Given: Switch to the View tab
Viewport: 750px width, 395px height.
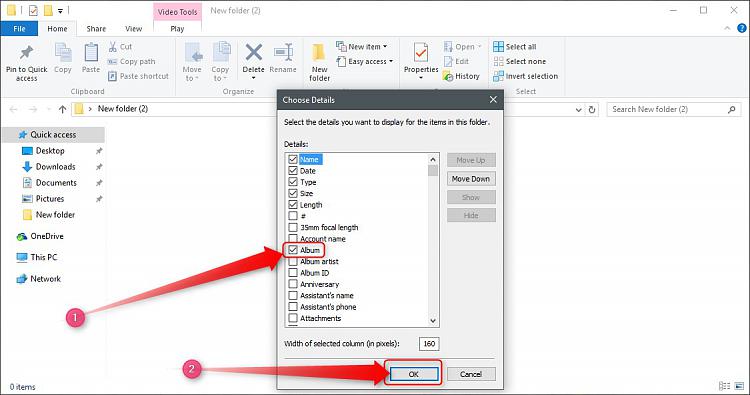Looking at the screenshot, I should tap(133, 29).
